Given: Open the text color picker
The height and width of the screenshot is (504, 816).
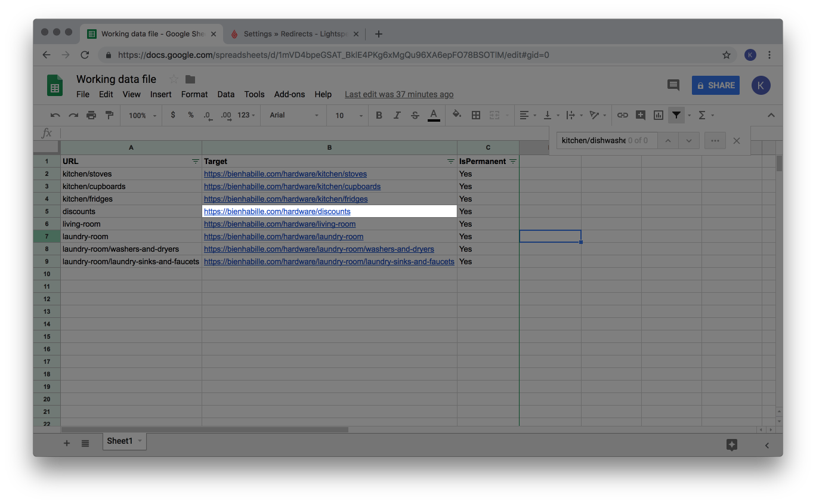Looking at the screenshot, I should tap(434, 115).
